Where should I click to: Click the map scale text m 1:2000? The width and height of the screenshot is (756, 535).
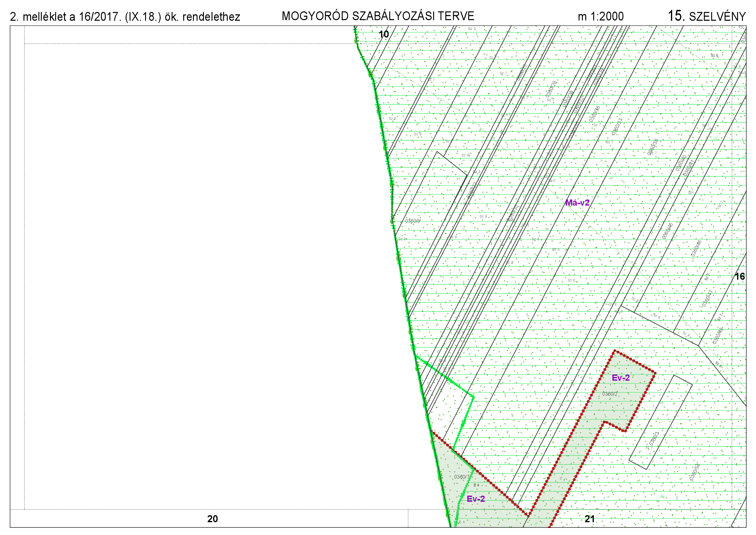600,16
